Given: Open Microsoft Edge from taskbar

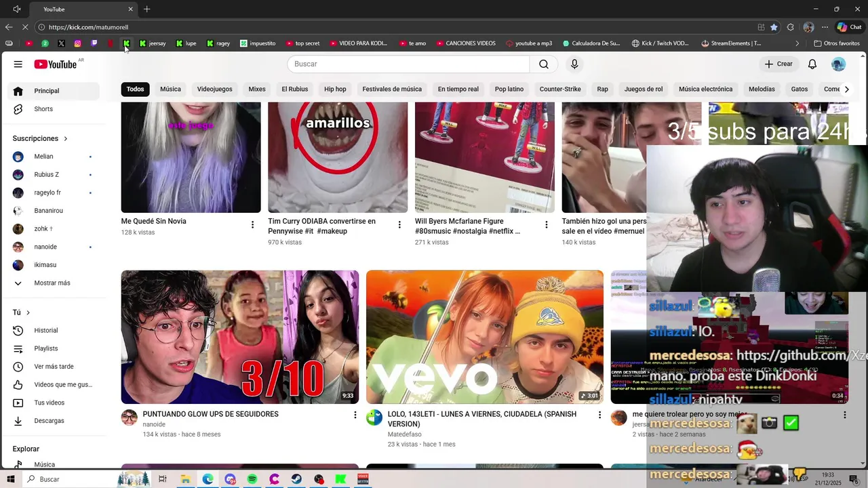Looking at the screenshot, I should 208,479.
